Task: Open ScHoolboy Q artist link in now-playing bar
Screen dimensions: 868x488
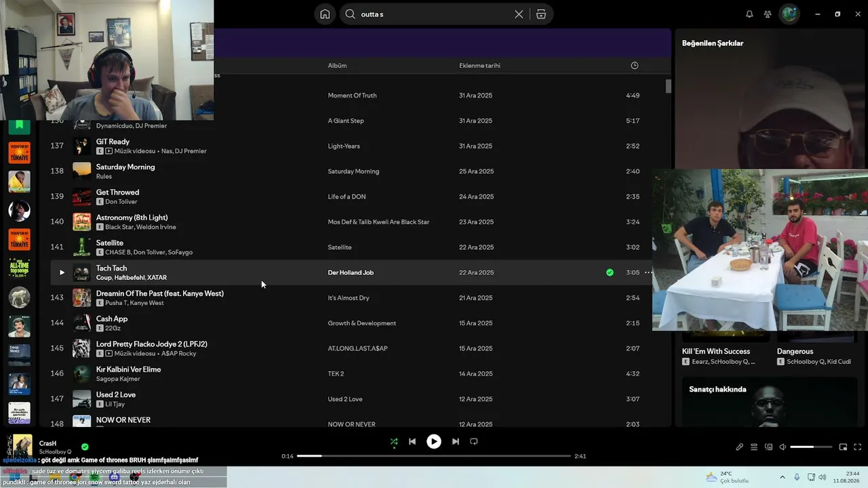Action: click(55, 452)
